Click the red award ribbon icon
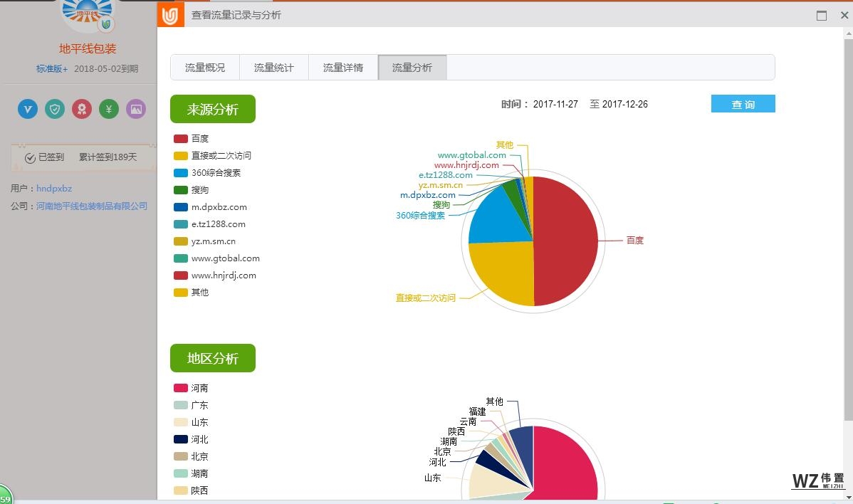The height and width of the screenshot is (504, 853). click(82, 109)
